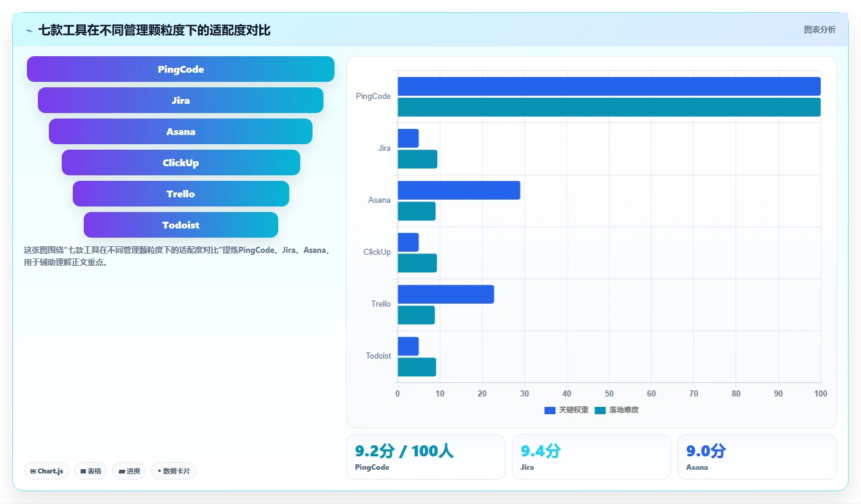Image resolution: width=861 pixels, height=504 pixels.
Task: Select the Todoist funnel bar
Action: [180, 225]
